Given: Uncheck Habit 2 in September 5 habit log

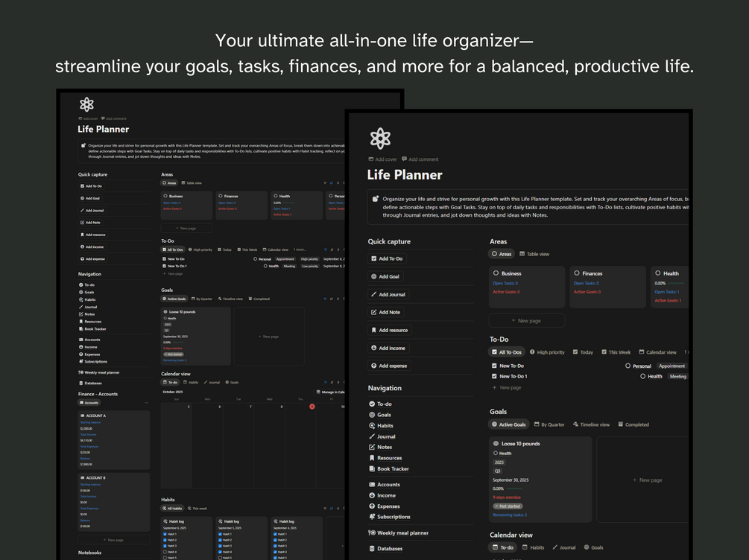Looking at the screenshot, I should click(220, 540).
